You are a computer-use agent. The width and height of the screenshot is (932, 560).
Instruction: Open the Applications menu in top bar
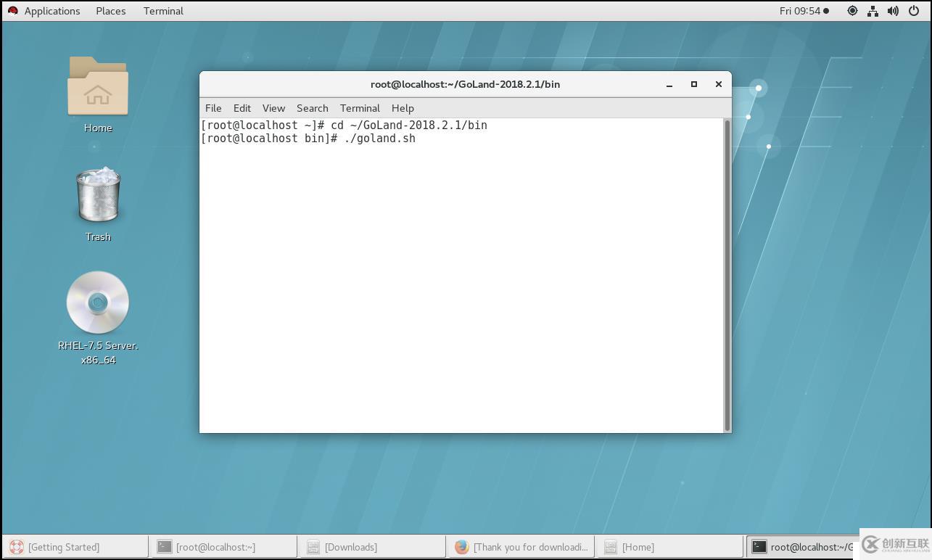52,11
